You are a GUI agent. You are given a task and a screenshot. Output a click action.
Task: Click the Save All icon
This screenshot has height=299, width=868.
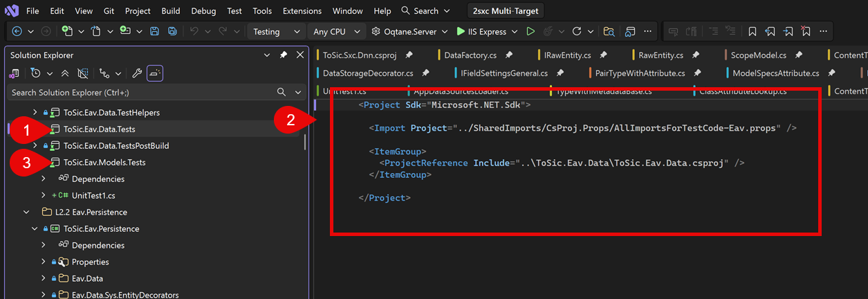pos(172,31)
